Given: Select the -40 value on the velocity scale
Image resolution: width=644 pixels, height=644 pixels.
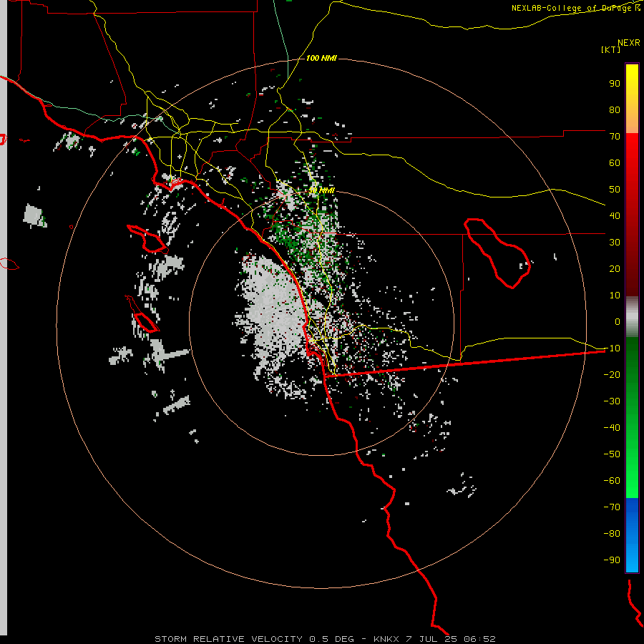Looking at the screenshot, I should click(x=612, y=428).
